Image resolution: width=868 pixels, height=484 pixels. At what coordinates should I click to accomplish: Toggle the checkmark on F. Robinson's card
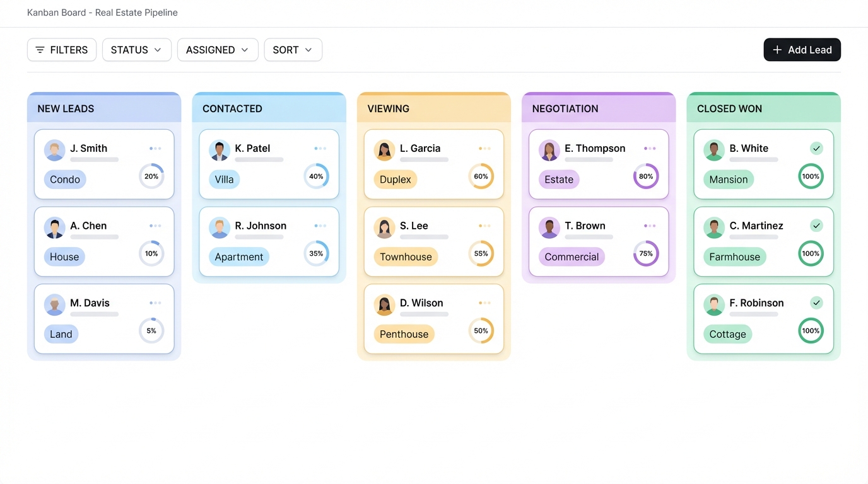click(816, 302)
